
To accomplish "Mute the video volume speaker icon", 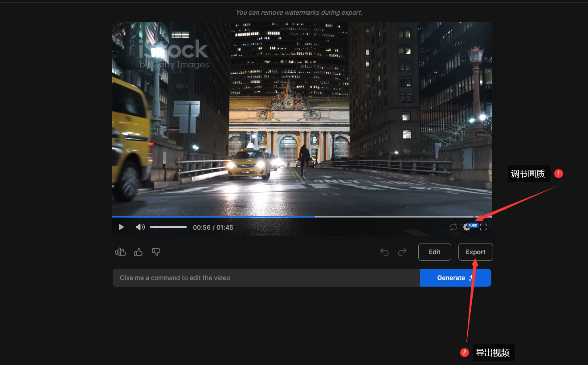I will 140,227.
